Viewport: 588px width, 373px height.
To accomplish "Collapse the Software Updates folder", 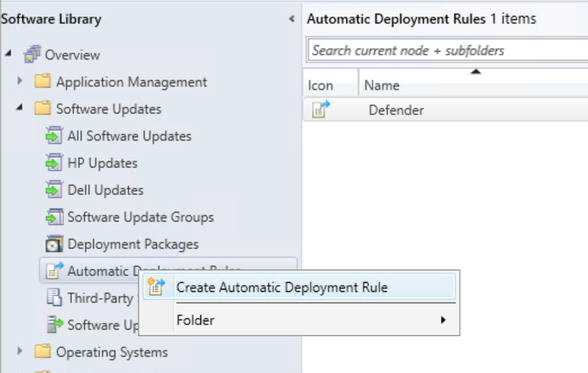I will click(x=20, y=109).
